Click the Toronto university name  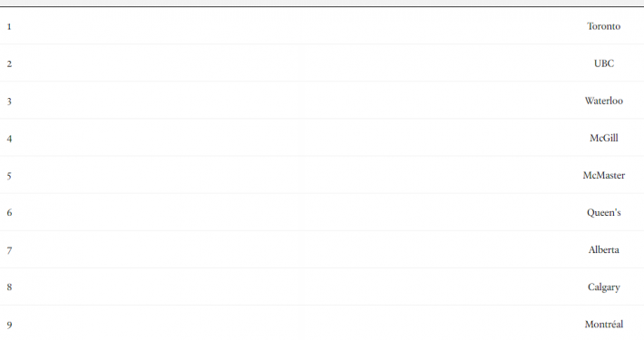tap(603, 26)
